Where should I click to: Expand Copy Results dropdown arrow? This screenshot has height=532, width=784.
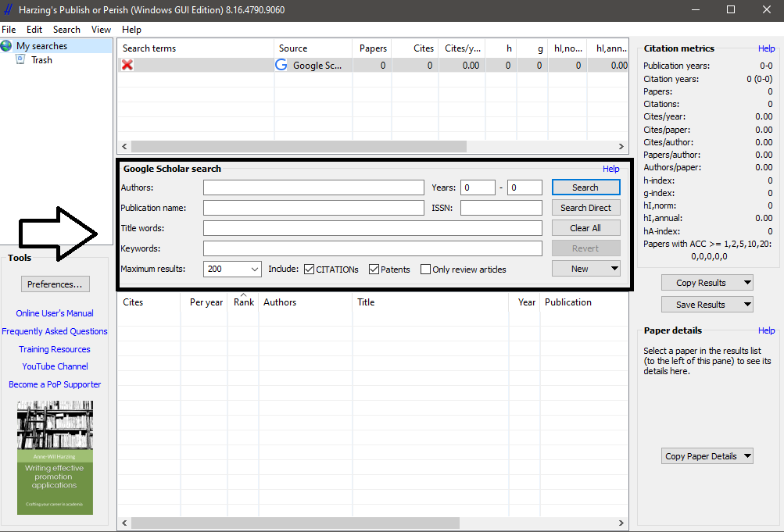tap(747, 283)
